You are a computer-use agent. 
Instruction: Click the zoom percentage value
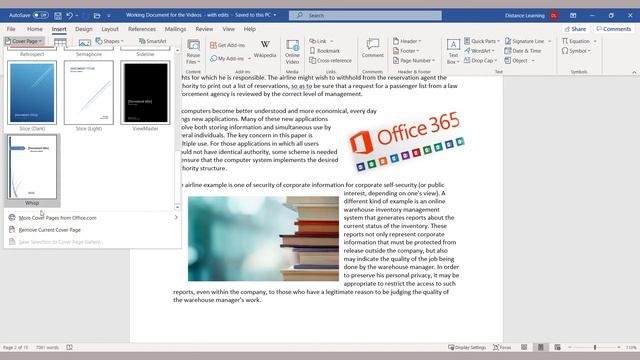[631, 347]
